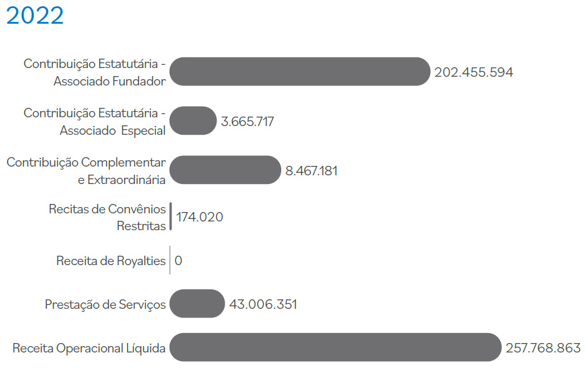The width and height of the screenshot is (588, 373).
Task: Click the 257.768.863 total value label
Action: 543,347
